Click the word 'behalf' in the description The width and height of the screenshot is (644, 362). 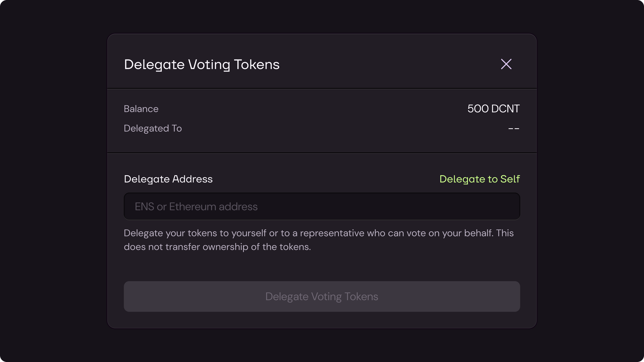pyautogui.click(x=478, y=233)
